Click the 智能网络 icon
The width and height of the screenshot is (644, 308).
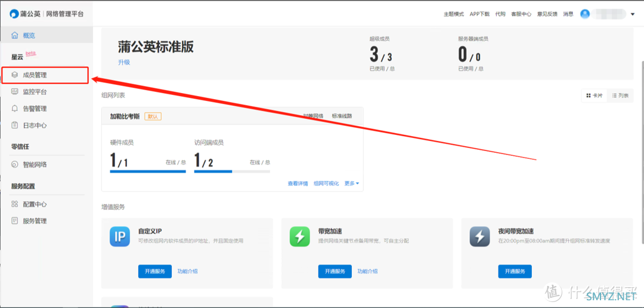point(15,165)
